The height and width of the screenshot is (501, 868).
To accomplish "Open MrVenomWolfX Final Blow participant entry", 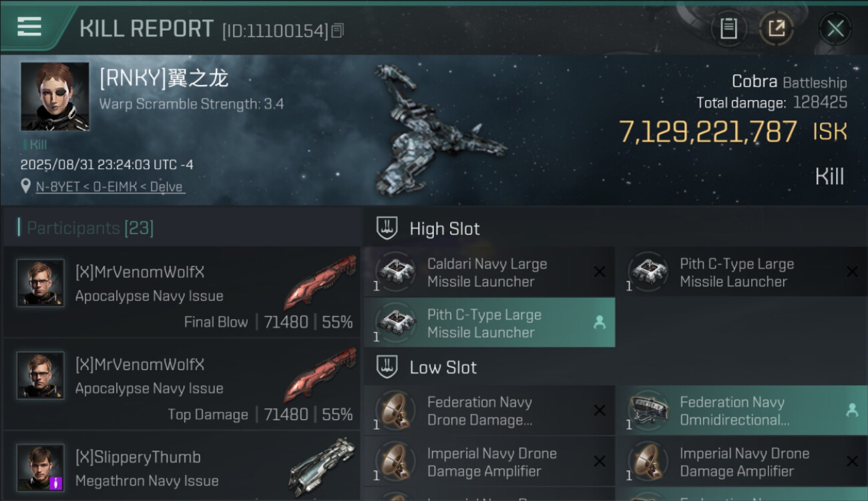I will [x=180, y=293].
